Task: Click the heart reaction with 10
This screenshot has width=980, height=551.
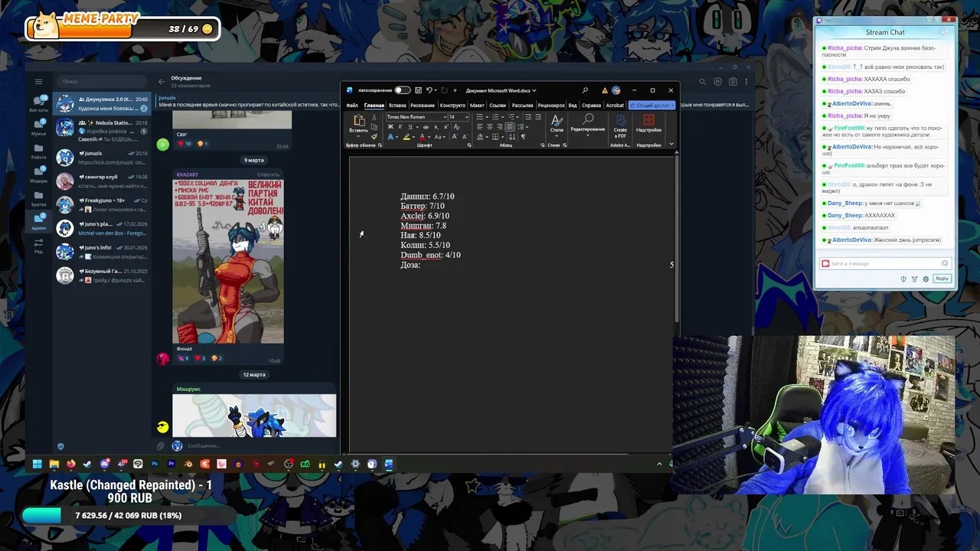Action: coord(185,144)
